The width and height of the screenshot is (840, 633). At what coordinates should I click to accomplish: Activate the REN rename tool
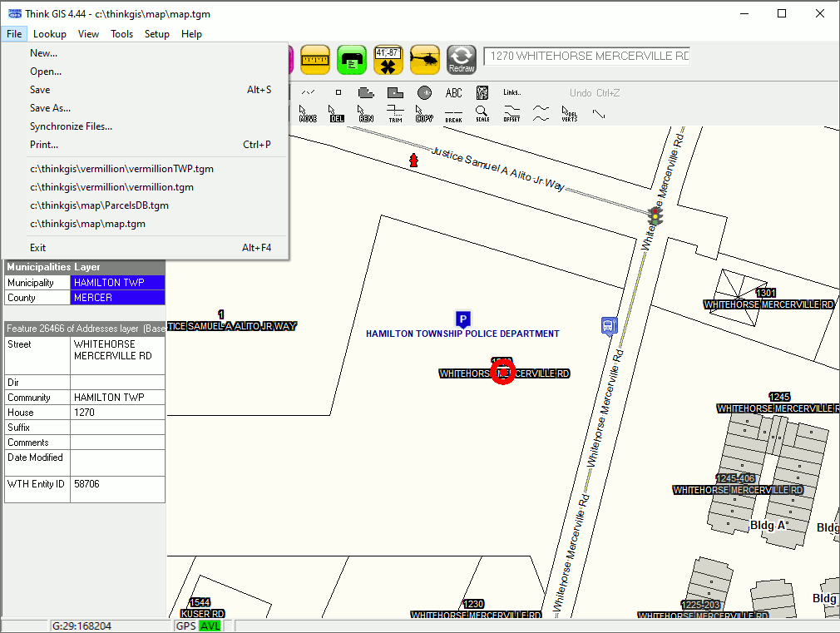pos(366,114)
